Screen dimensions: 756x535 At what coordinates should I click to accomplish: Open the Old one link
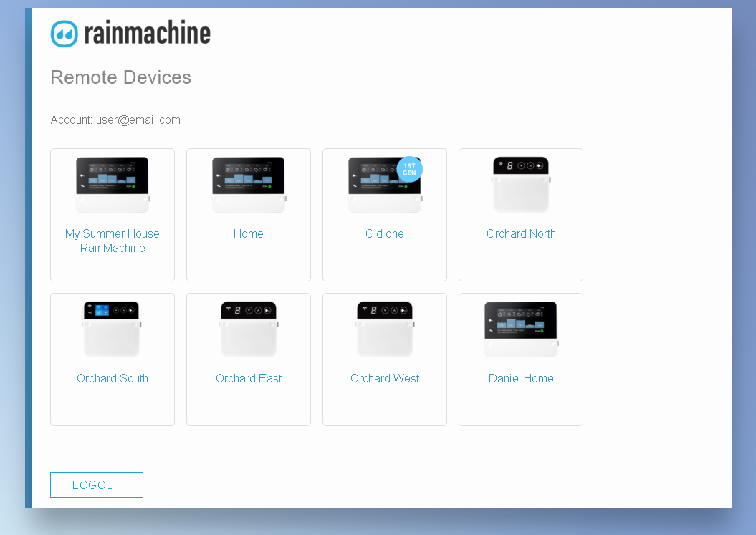(x=385, y=233)
